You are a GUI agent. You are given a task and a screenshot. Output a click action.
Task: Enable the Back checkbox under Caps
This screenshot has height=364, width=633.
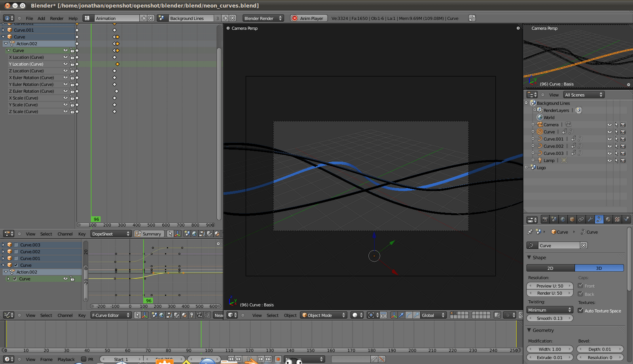pos(581,294)
